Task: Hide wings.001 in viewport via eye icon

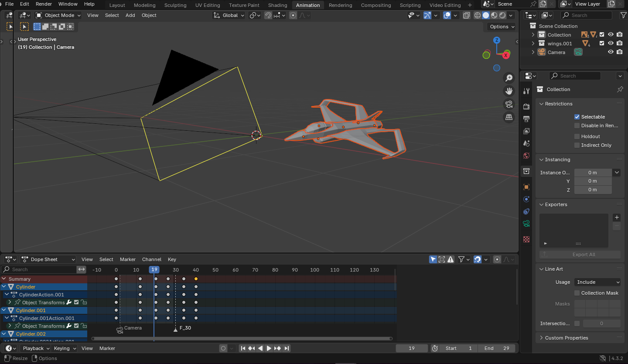Action: coord(611,44)
